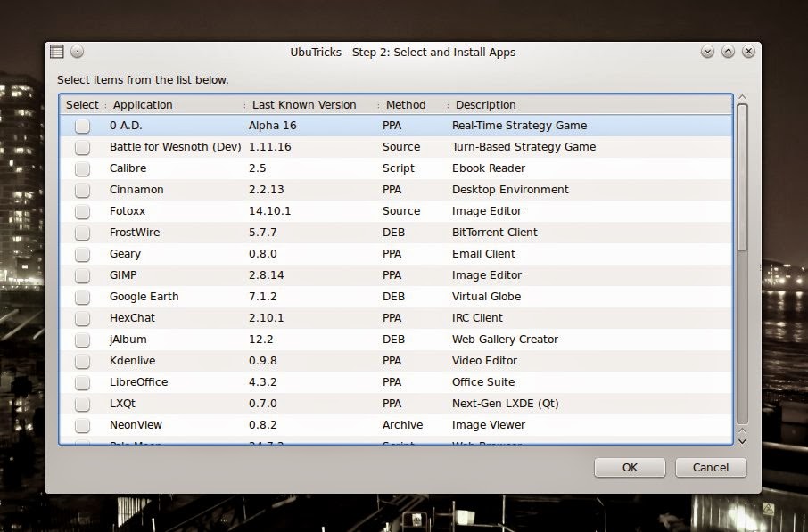Click the scrollbar up arrow at top
Screen dimensions: 808x532
pyautogui.click(x=742, y=97)
